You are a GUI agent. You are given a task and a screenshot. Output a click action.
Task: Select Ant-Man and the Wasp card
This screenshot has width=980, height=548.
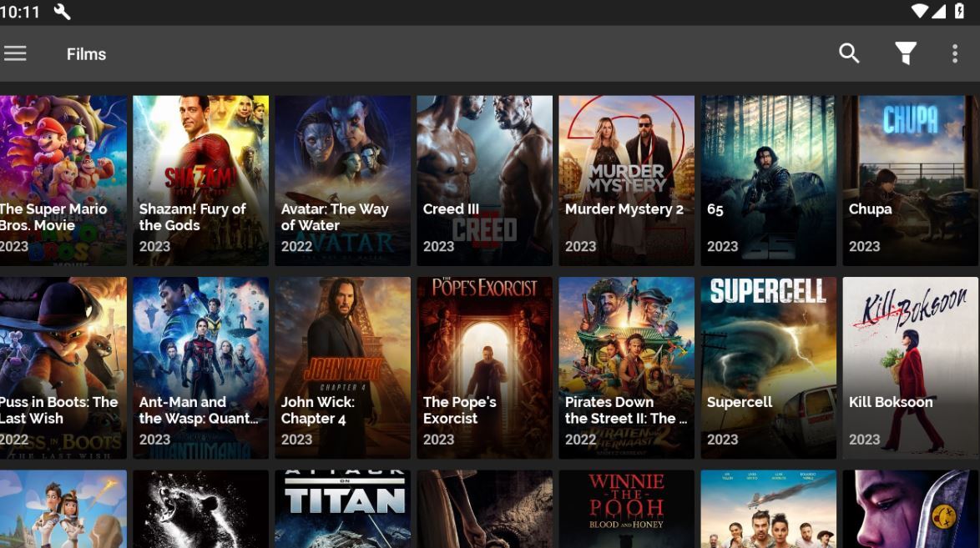click(200, 368)
